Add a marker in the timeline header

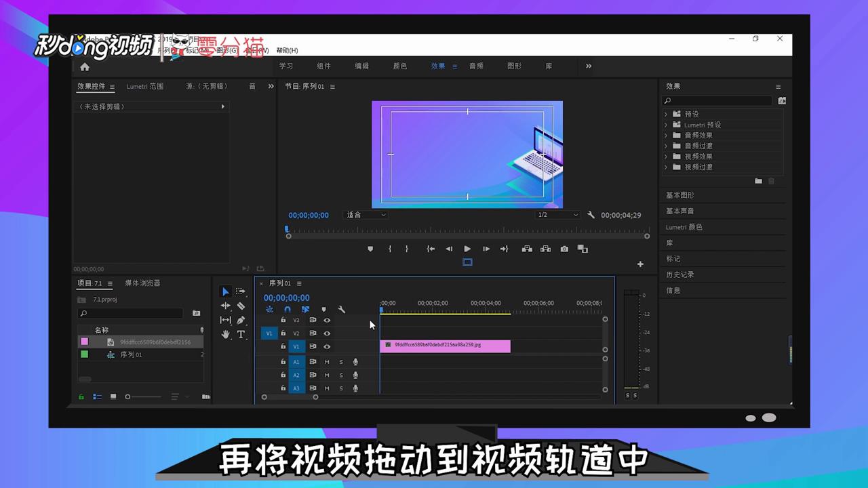click(323, 309)
